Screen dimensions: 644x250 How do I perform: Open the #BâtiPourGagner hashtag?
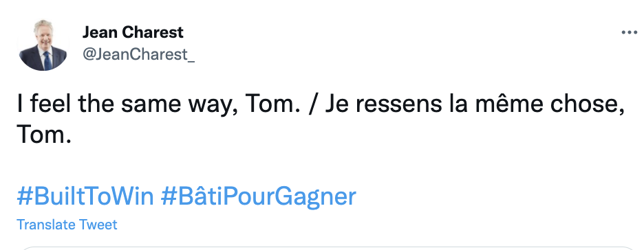pyautogui.click(x=258, y=196)
